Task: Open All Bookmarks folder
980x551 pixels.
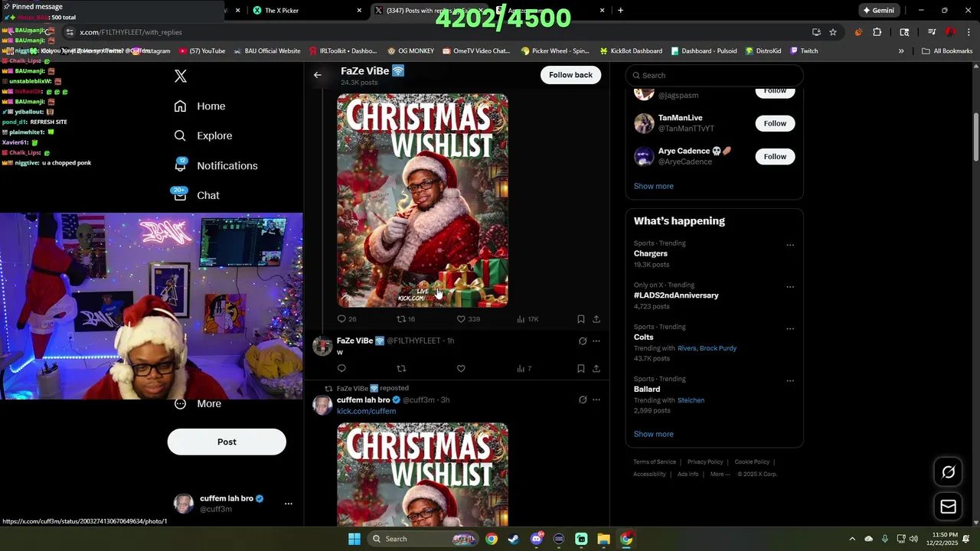Action: tap(947, 51)
